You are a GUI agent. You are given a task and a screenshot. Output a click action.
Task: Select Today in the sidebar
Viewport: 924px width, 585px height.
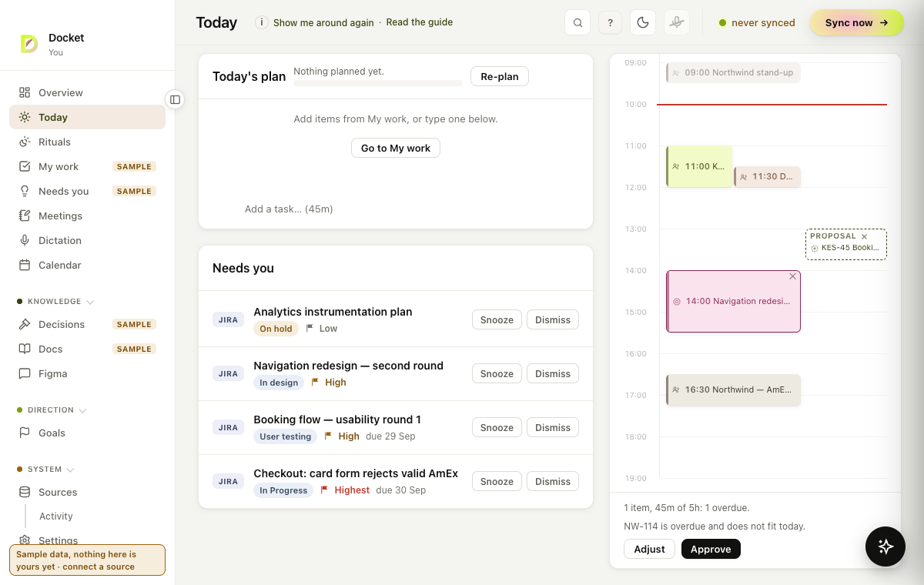click(87, 117)
